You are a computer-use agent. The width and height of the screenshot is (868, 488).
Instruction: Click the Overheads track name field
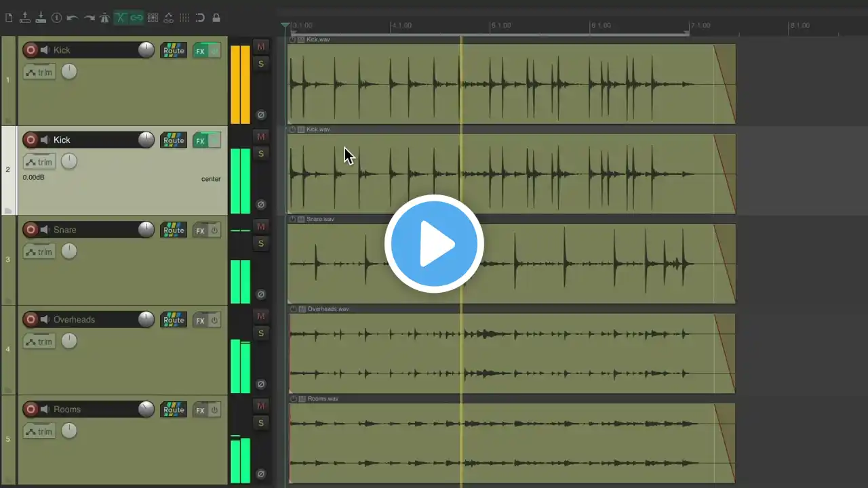94,320
